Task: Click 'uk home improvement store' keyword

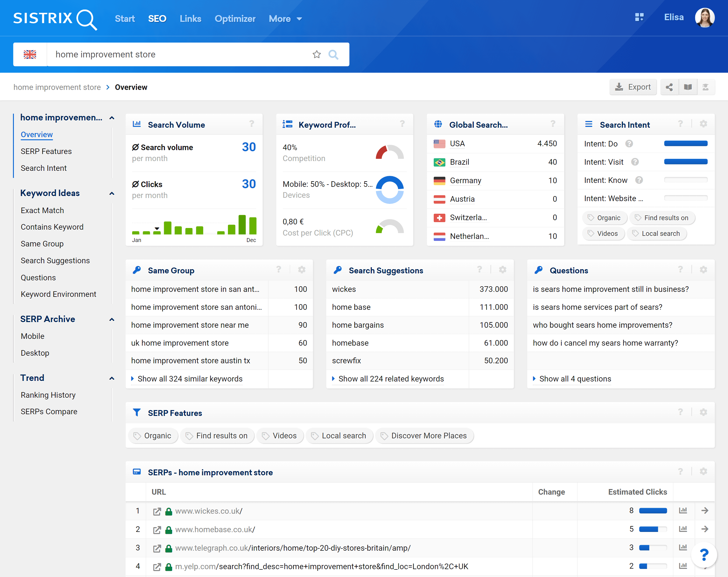Action: tap(180, 343)
